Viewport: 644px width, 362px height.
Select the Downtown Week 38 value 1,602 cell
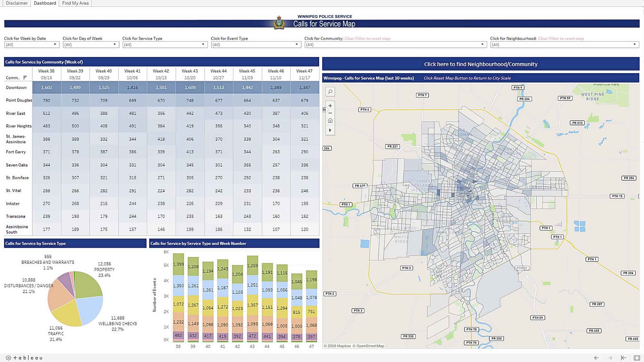47,88
